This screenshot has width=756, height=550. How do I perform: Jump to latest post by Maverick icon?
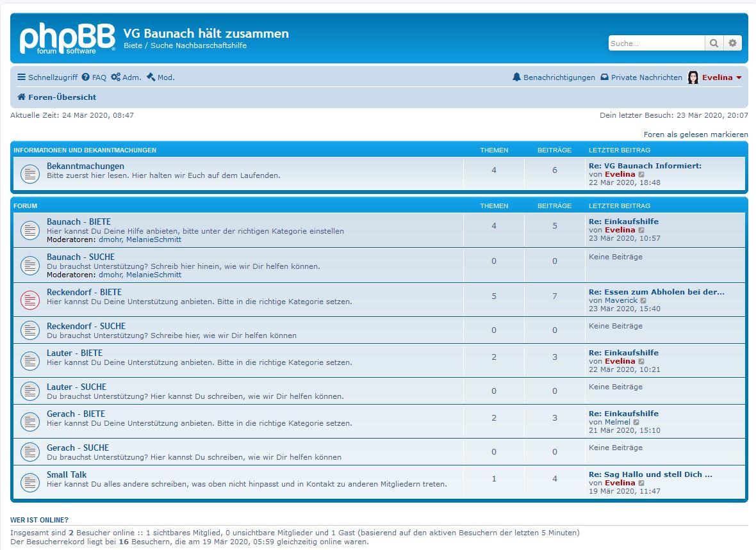(x=644, y=300)
